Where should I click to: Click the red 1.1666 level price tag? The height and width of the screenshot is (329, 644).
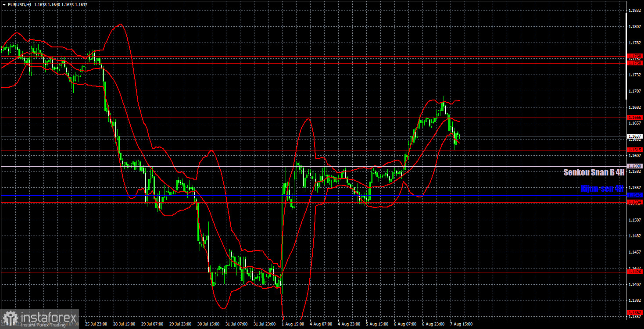(635, 118)
